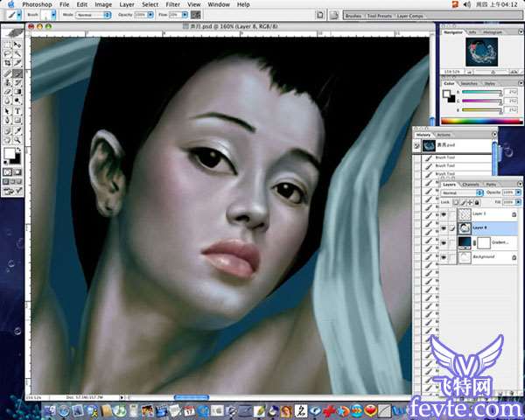Reset to default foreground/background colors
The width and height of the screenshot is (525, 420).
click(6, 163)
